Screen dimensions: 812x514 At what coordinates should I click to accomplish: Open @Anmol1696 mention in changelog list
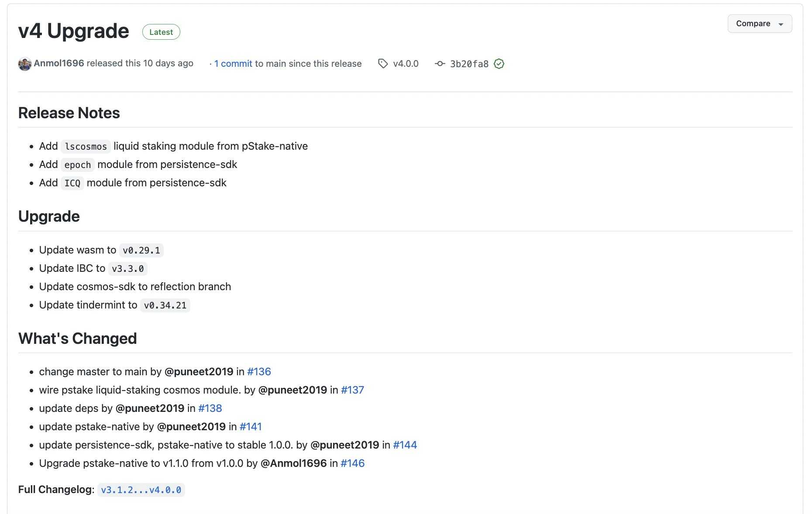[x=294, y=463]
